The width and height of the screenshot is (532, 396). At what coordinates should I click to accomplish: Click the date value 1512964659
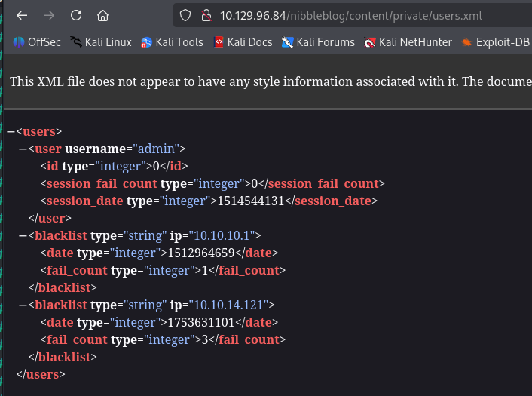tap(201, 253)
